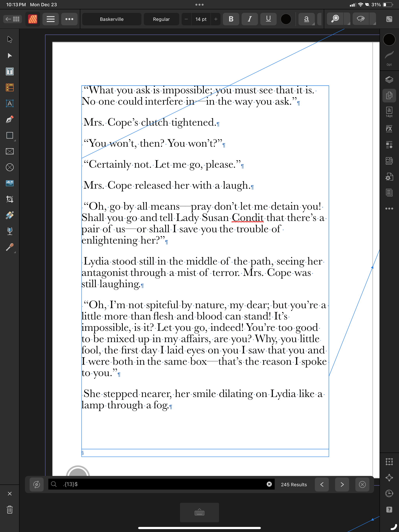Toggle Bold formatting

[231, 19]
